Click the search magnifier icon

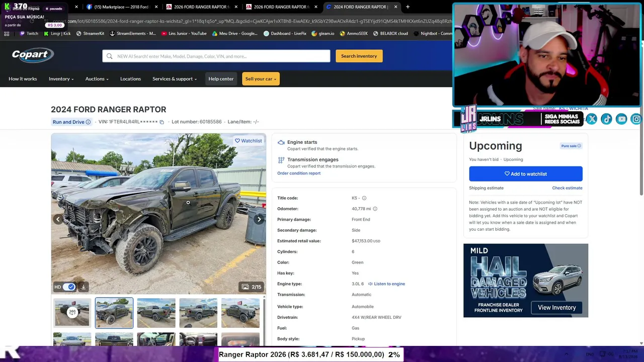pyautogui.click(x=109, y=56)
